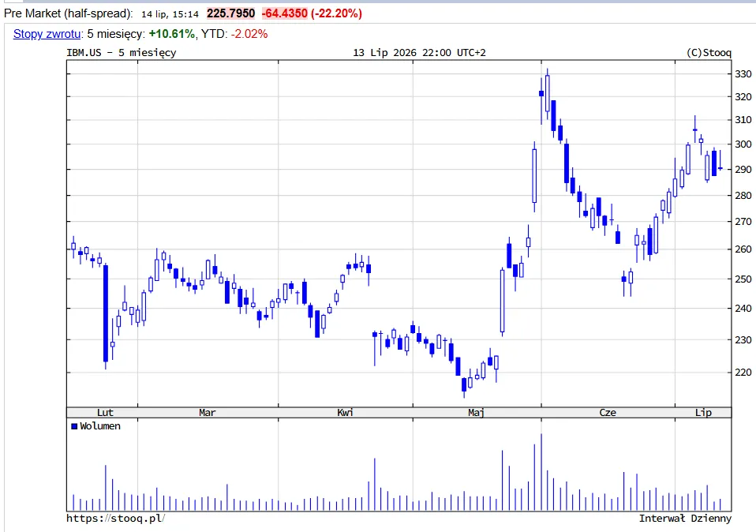This screenshot has height=532, width=756.
Task: Click the Mar month label
Action: click(208, 412)
